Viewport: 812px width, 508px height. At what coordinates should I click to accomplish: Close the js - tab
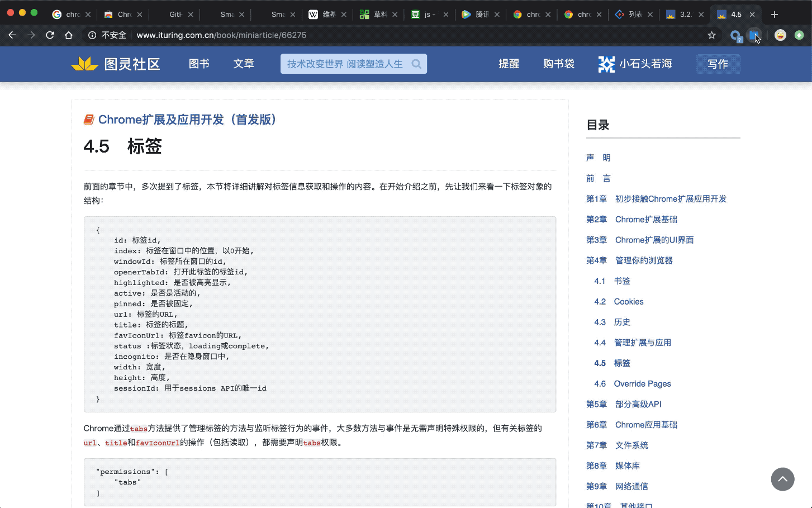(x=445, y=15)
